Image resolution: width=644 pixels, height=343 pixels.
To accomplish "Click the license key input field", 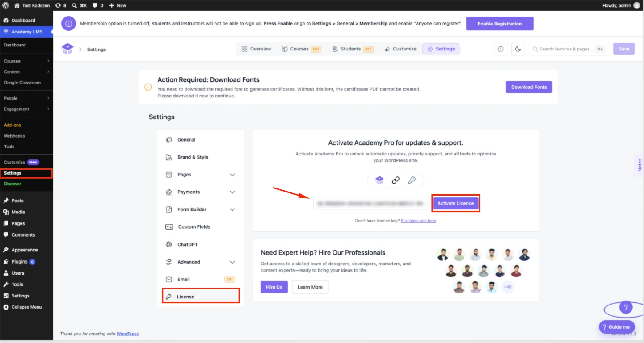I will tap(370, 203).
